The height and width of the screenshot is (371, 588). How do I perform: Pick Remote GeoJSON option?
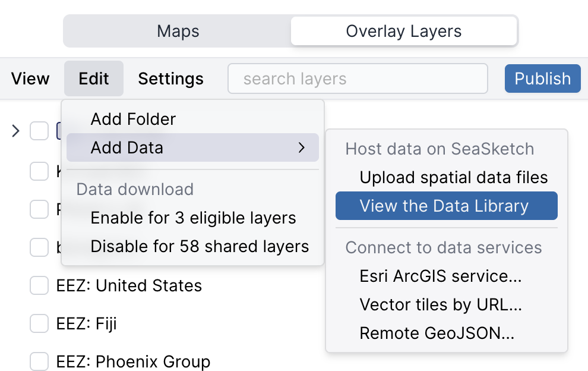437,333
